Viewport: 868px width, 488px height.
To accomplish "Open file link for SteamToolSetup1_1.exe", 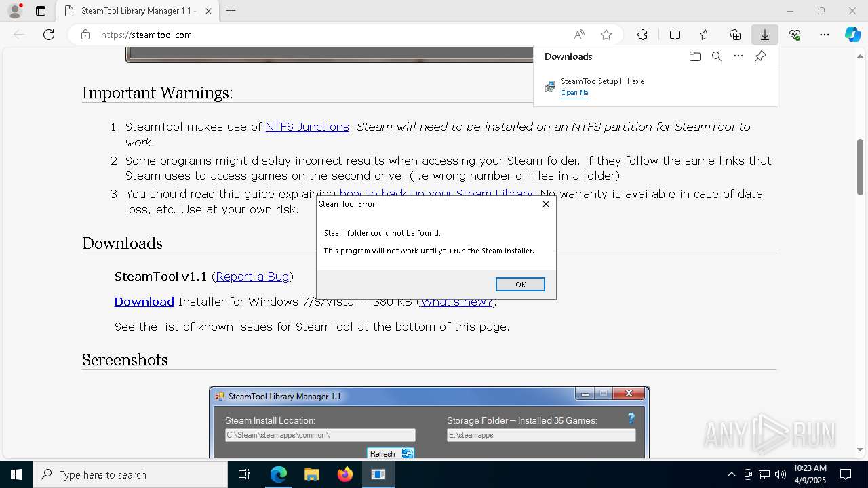I will point(574,93).
